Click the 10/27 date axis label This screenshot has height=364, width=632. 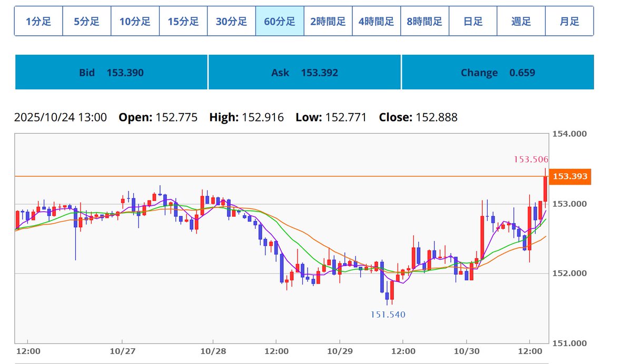122,350
